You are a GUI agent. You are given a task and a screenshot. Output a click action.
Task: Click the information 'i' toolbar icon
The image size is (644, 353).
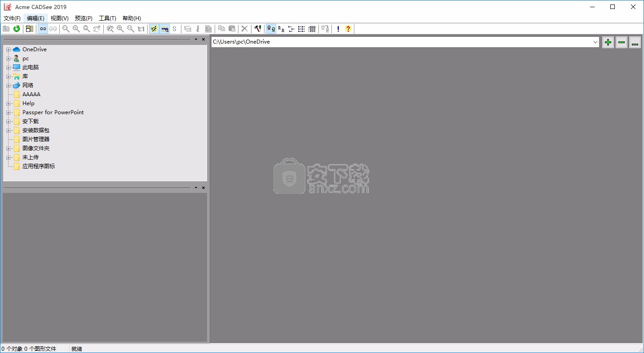click(198, 29)
